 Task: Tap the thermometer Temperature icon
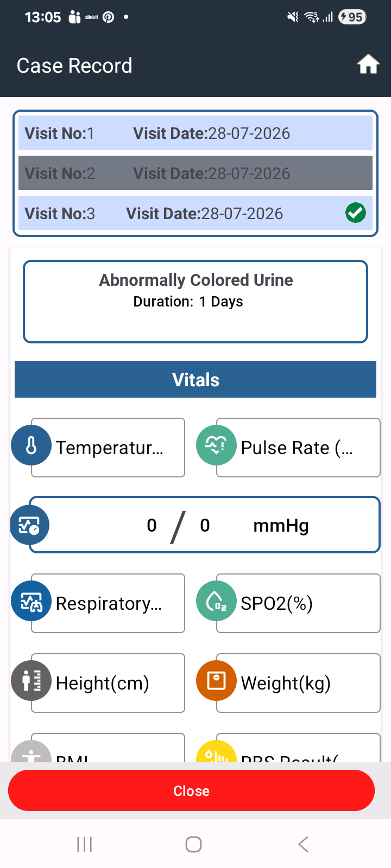pyautogui.click(x=31, y=445)
